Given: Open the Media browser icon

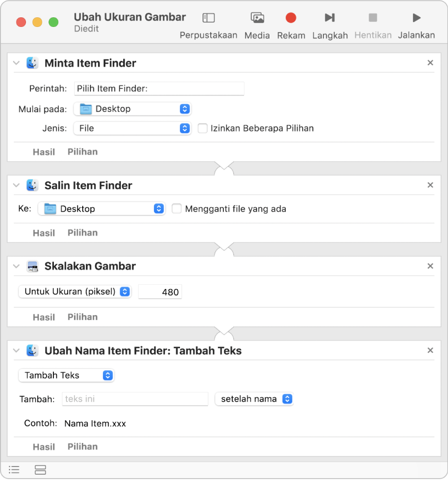Looking at the screenshot, I should 257,18.
